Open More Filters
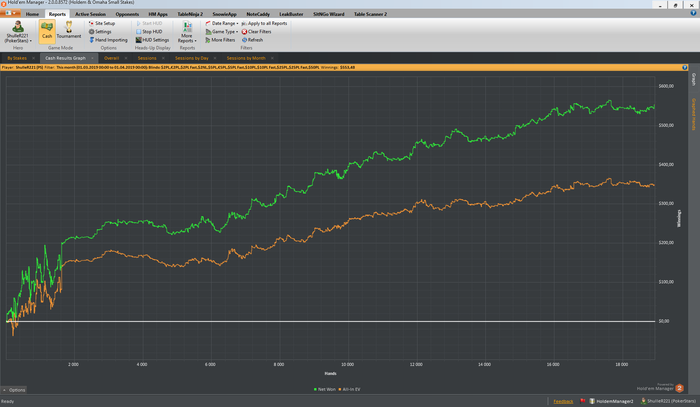The width and height of the screenshot is (700, 407). [x=220, y=40]
